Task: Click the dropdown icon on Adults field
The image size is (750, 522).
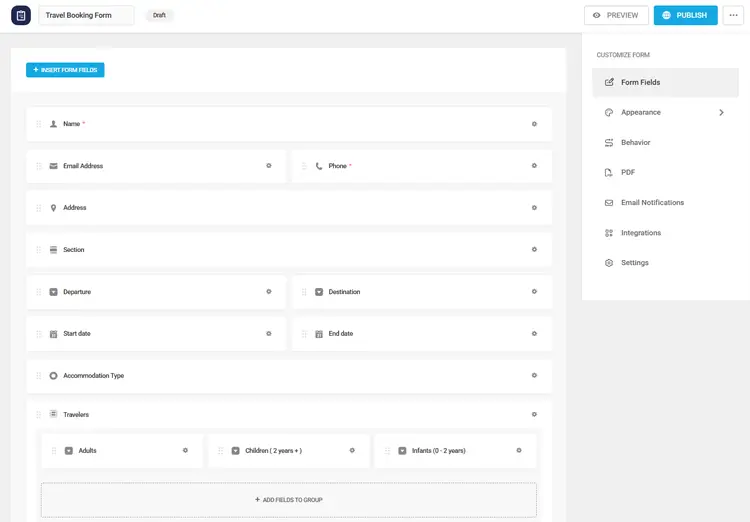Action: point(69,451)
